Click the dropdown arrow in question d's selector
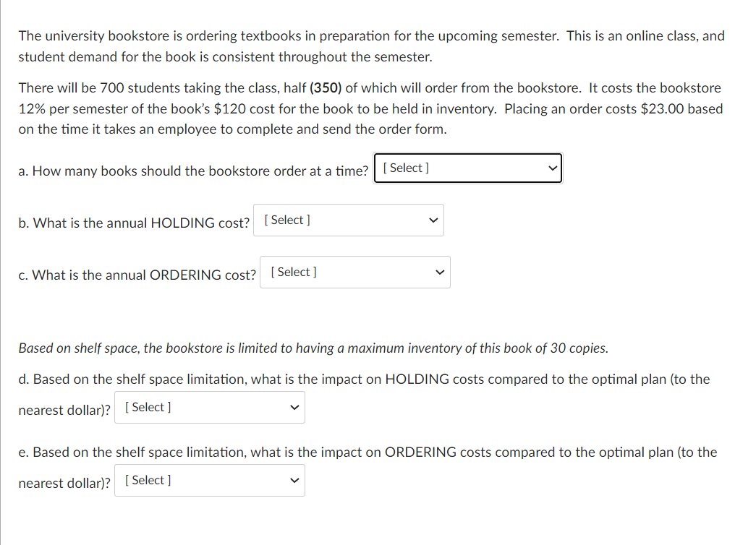Image resolution: width=756 pixels, height=545 pixels. point(294,407)
